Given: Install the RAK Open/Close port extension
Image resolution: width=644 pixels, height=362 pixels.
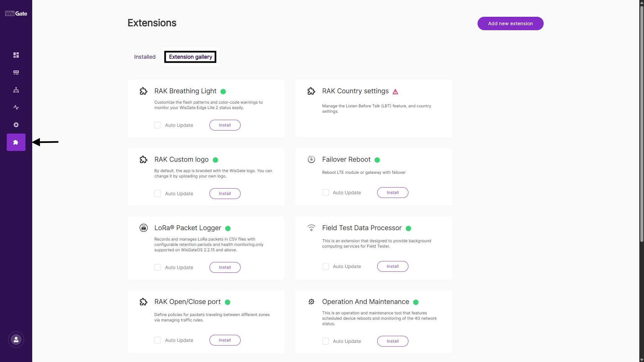Looking at the screenshot, I should pyautogui.click(x=225, y=340).
